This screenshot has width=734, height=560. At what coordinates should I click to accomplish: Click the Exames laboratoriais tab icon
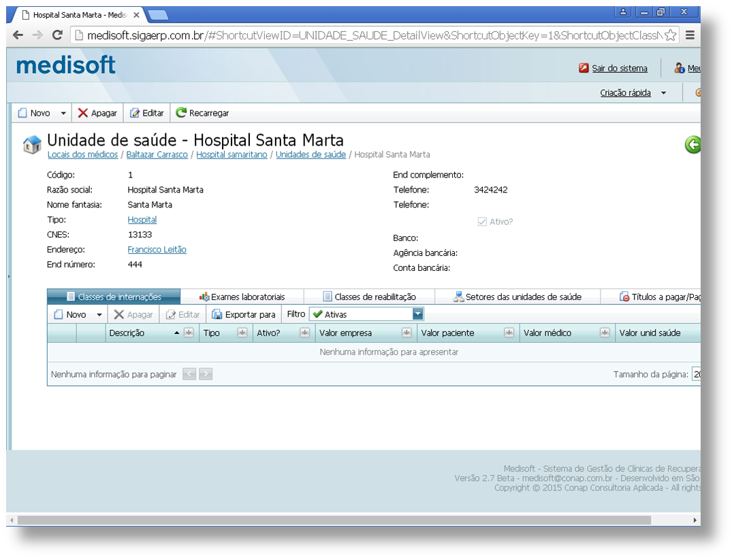[204, 297]
